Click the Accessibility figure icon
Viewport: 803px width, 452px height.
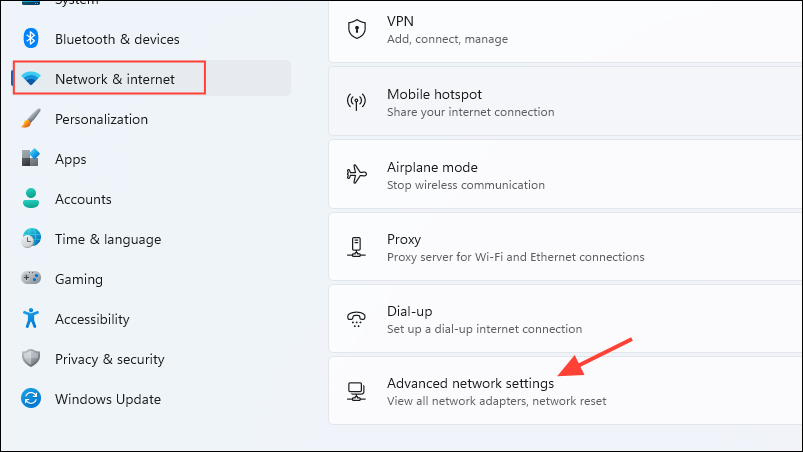pos(31,318)
